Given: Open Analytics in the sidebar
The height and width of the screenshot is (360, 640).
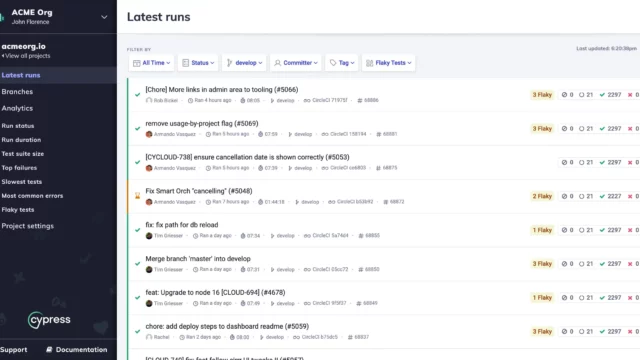Looking at the screenshot, I should (17, 109).
